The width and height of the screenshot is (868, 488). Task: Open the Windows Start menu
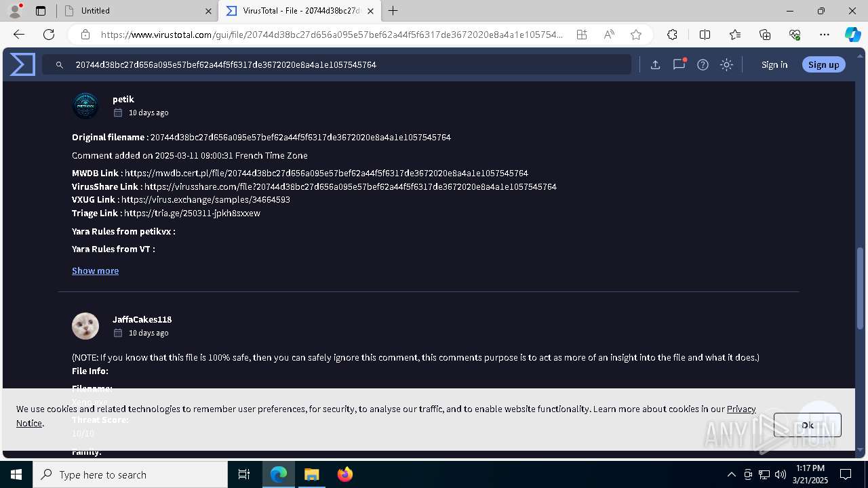pos(16,474)
